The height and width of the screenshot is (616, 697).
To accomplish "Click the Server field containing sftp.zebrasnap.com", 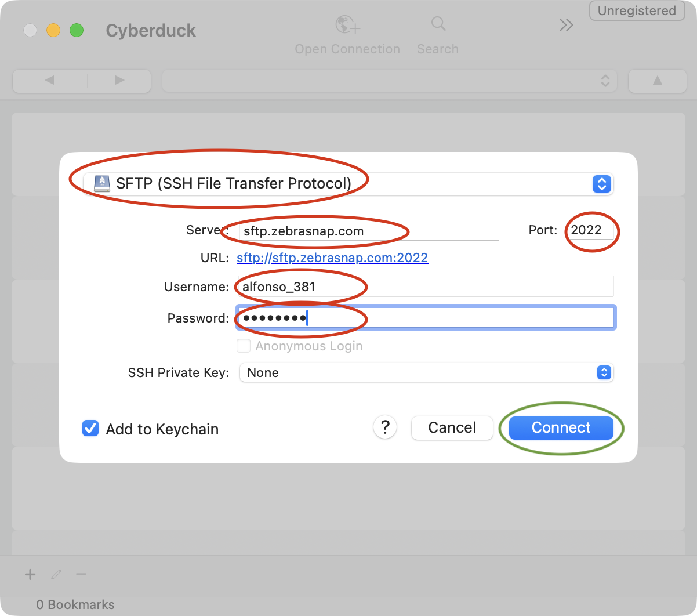I will [369, 230].
